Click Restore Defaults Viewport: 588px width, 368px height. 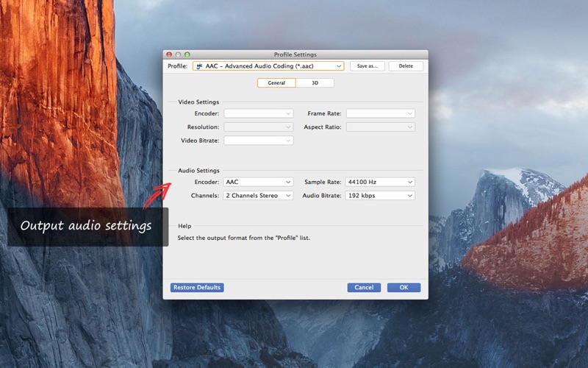(197, 288)
